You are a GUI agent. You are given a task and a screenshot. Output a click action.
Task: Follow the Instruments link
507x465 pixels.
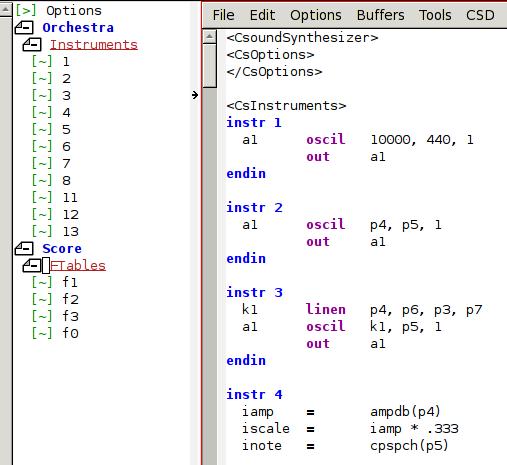(94, 45)
